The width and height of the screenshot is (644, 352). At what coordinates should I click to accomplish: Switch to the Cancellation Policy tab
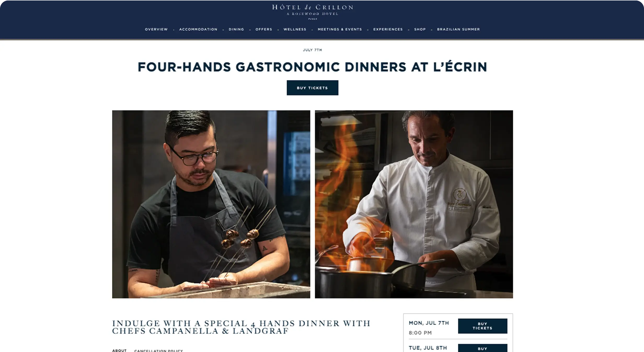point(159,350)
